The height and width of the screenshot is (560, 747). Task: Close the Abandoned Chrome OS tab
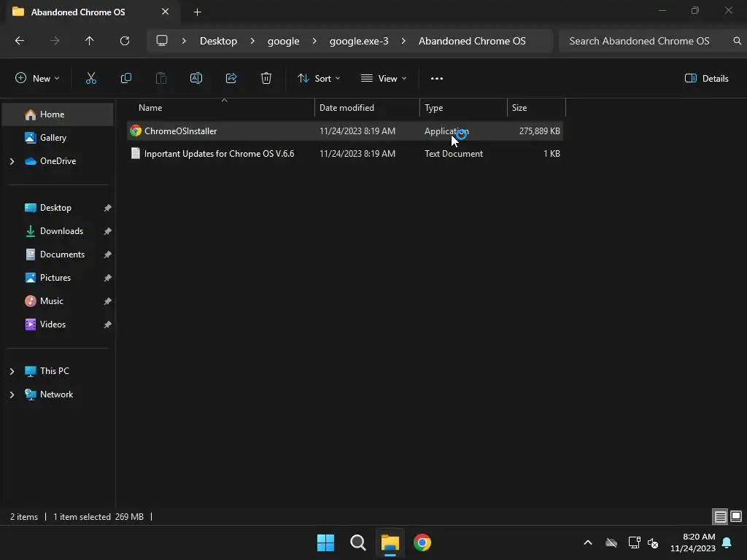(165, 12)
